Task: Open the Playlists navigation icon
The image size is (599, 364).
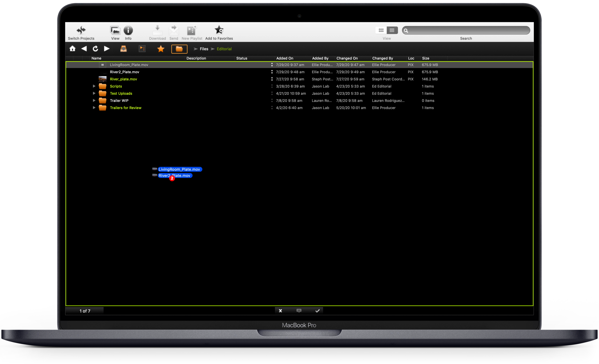Action: point(142,49)
